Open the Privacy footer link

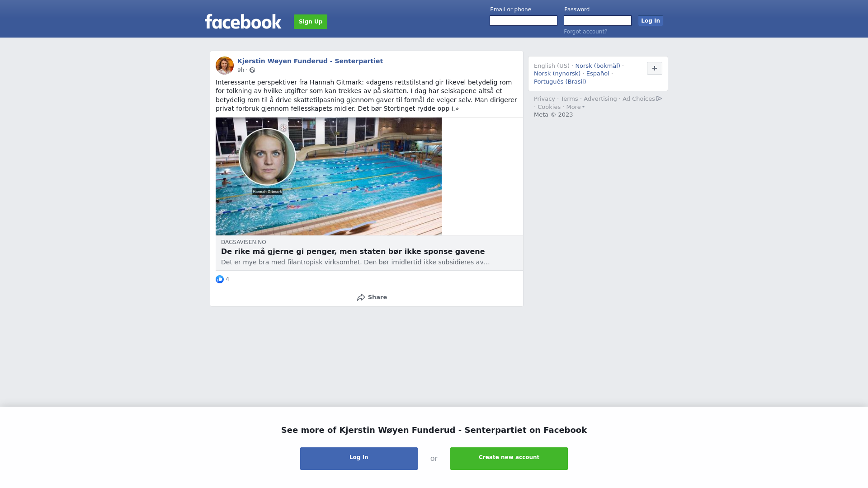pos(544,99)
